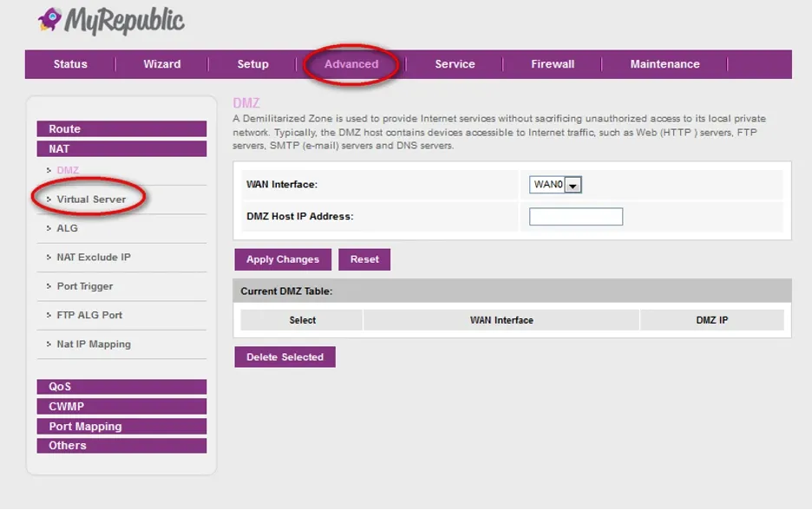This screenshot has height=510, width=812.
Task: Expand the CWMP sidebar section
Action: pyautogui.click(x=121, y=407)
